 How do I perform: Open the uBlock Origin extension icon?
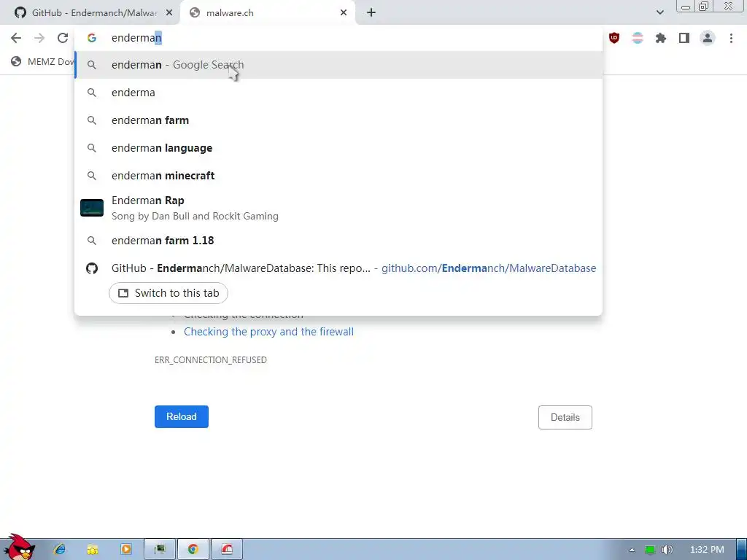click(x=614, y=38)
